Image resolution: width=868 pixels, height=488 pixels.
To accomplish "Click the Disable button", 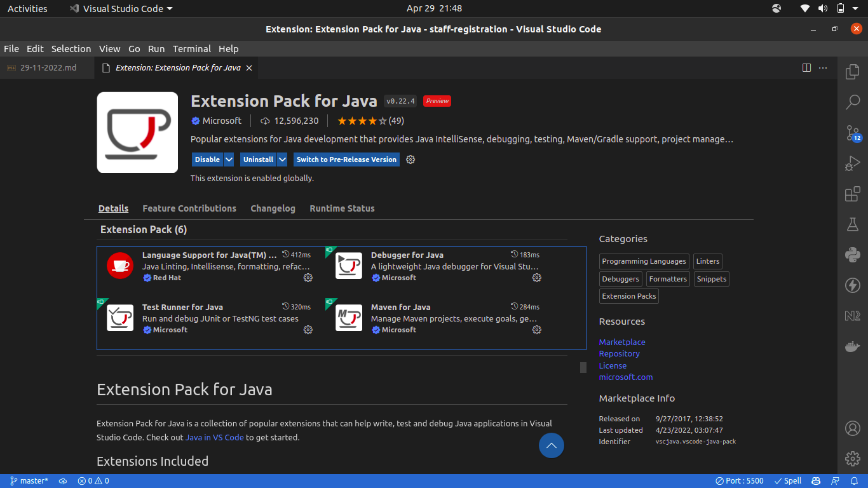I will point(208,159).
